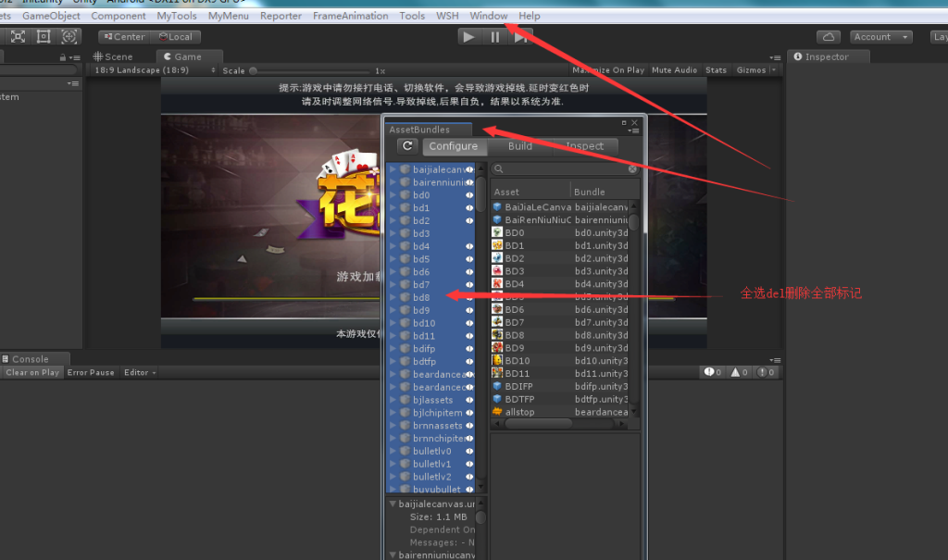
Task: Select the BaiJiaLeCanvas prefab icon
Action: pyautogui.click(x=497, y=206)
